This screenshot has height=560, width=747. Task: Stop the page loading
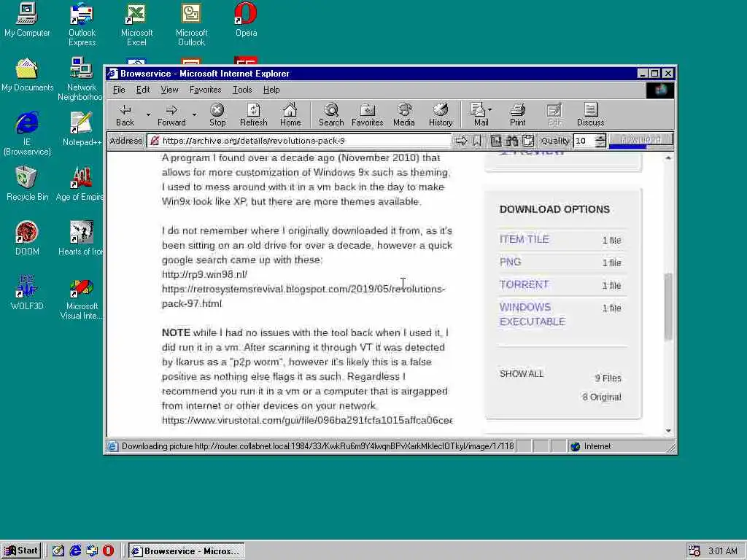click(x=217, y=115)
